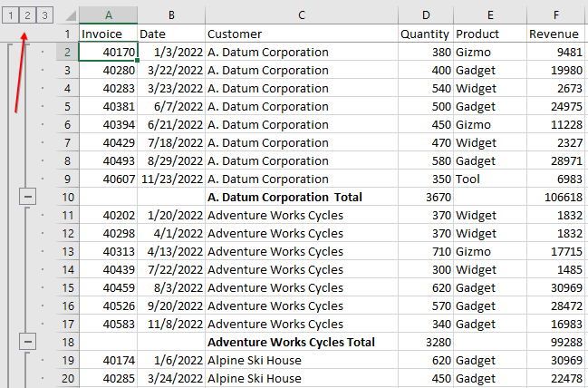Select invoice cell 40381
Image resolution: width=588 pixels, height=388 pixels.
tap(109, 106)
